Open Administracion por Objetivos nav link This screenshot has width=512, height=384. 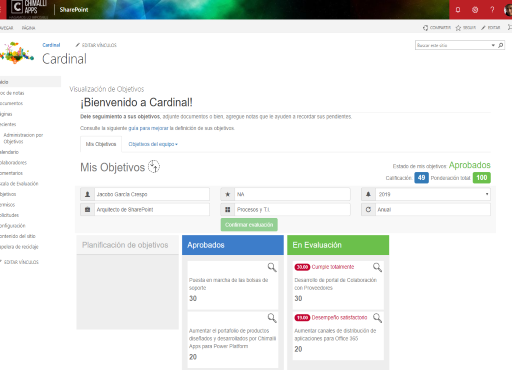(23, 138)
